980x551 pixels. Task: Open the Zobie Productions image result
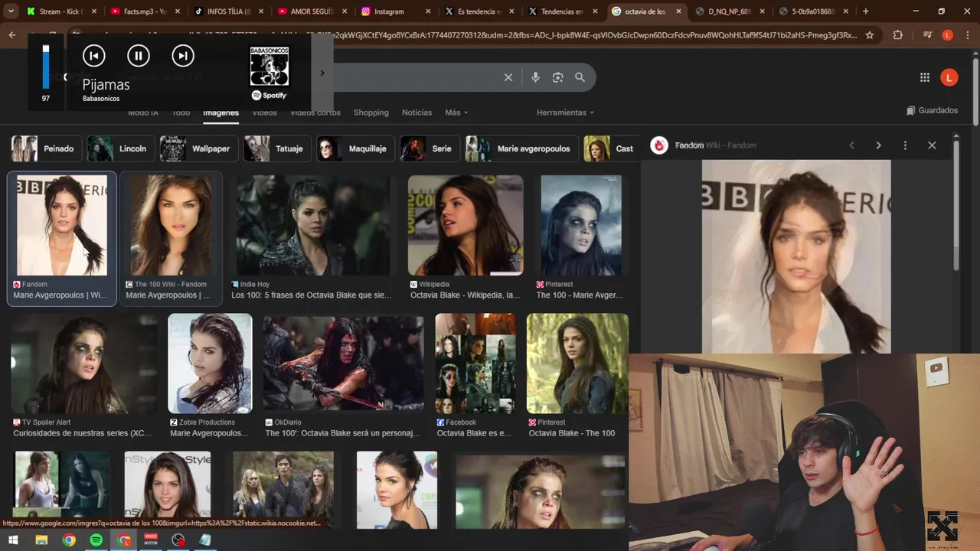pos(210,364)
